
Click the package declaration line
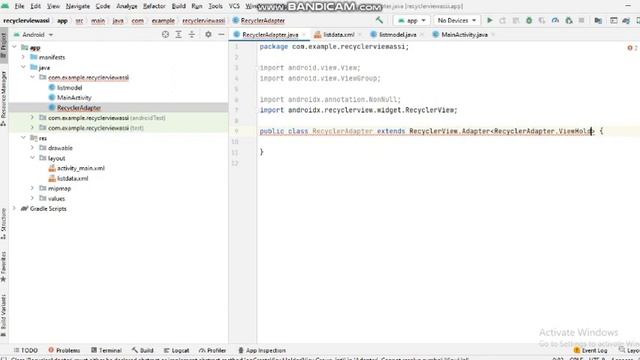[x=334, y=47]
